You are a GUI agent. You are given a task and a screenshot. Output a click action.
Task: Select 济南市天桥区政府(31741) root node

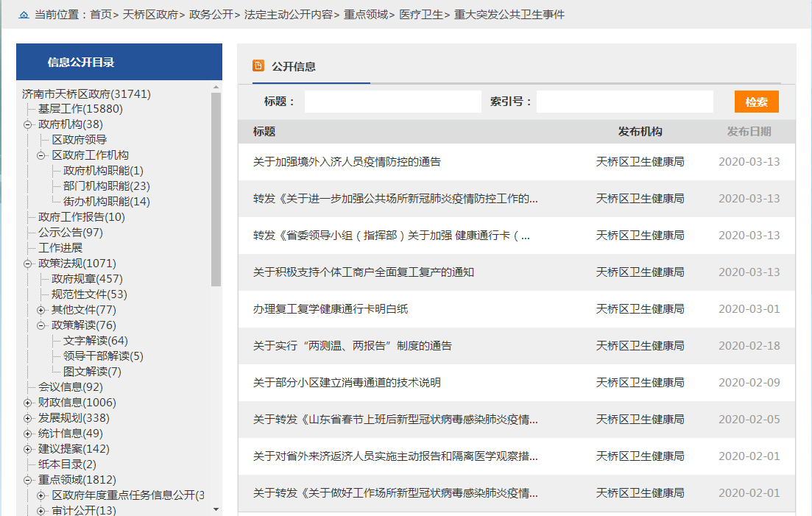coord(86,93)
